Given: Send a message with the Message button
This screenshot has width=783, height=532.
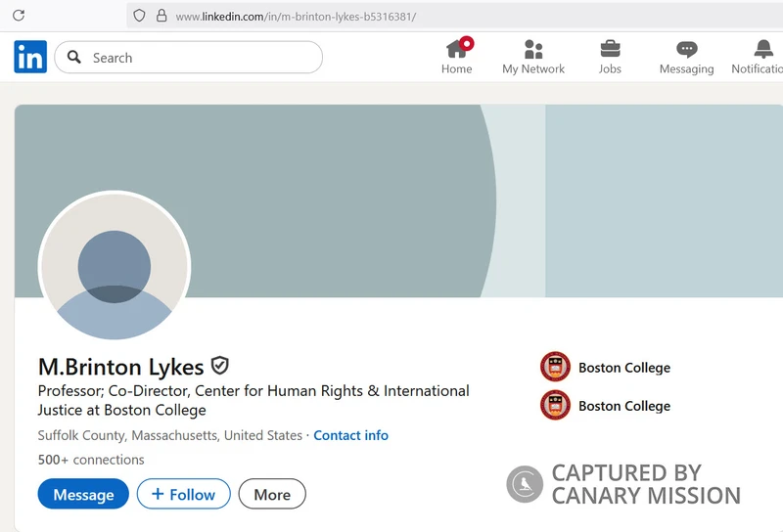Looking at the screenshot, I should pyautogui.click(x=83, y=494).
